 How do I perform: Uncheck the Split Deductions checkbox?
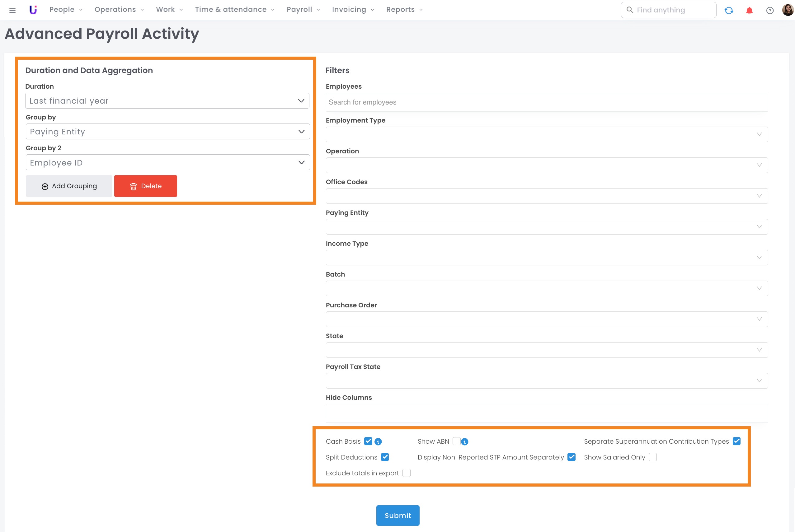pos(385,457)
